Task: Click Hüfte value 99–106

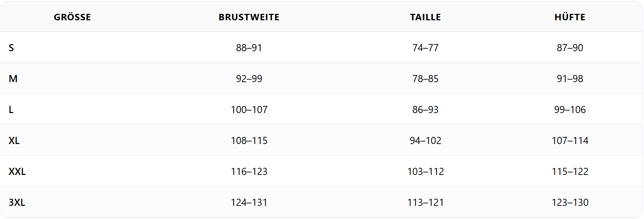Action: pyautogui.click(x=570, y=109)
